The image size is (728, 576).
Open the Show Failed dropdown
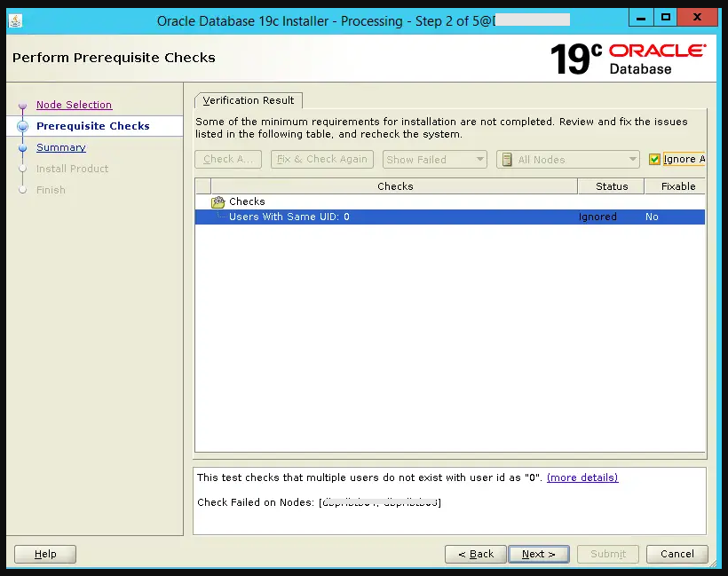coord(434,160)
